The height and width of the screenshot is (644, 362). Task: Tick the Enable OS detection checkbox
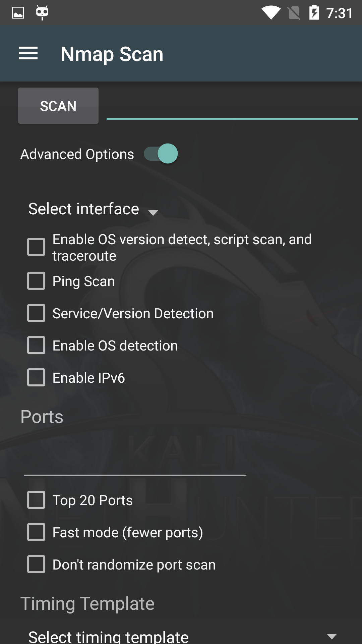click(36, 345)
